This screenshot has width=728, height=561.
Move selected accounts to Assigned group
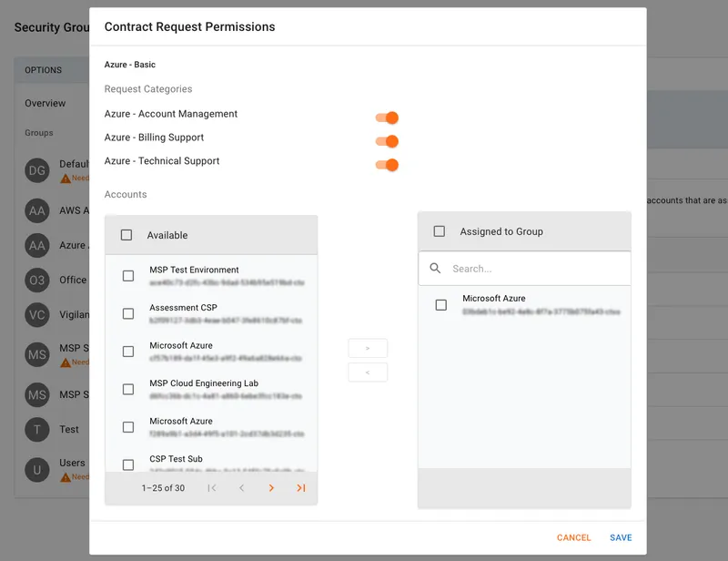click(368, 348)
